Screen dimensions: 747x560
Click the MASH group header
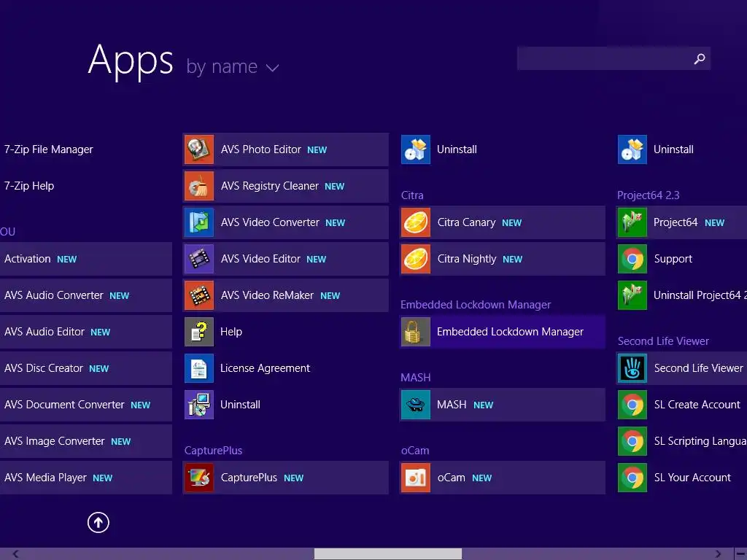pyautogui.click(x=415, y=378)
